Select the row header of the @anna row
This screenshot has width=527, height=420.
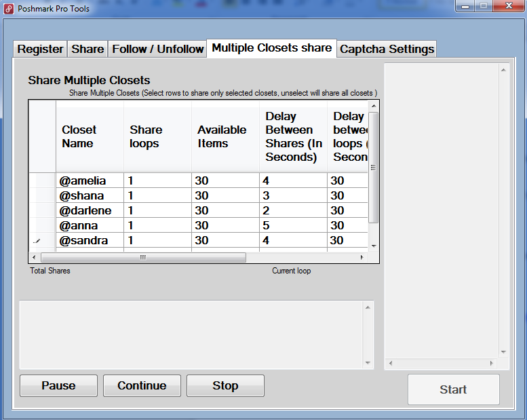42,225
